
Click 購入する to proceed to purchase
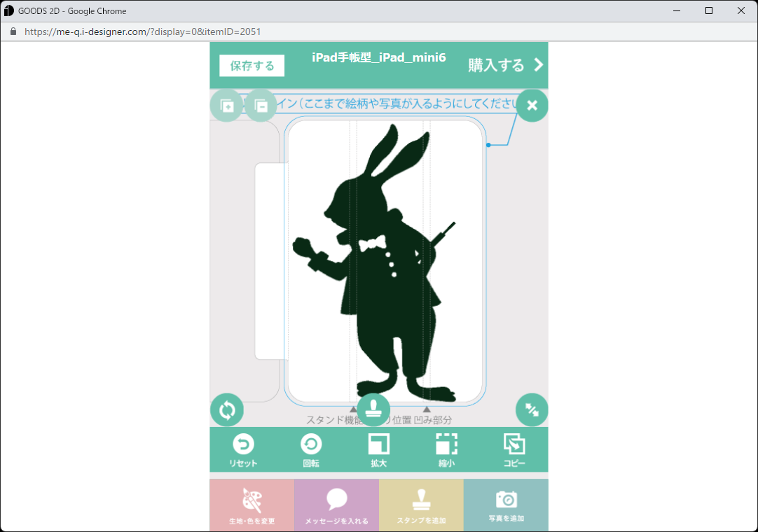(506, 64)
